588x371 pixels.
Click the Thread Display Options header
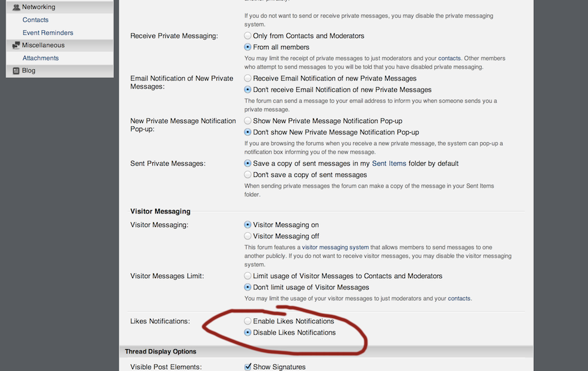[161, 352]
